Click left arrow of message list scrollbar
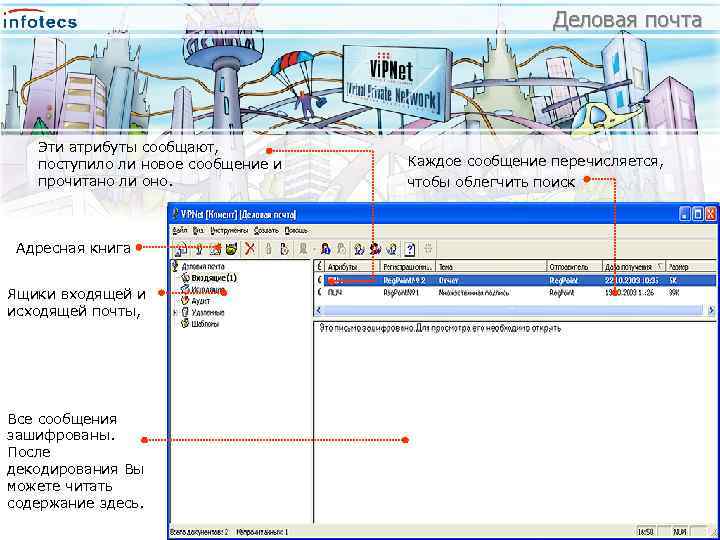 pyautogui.click(x=318, y=311)
